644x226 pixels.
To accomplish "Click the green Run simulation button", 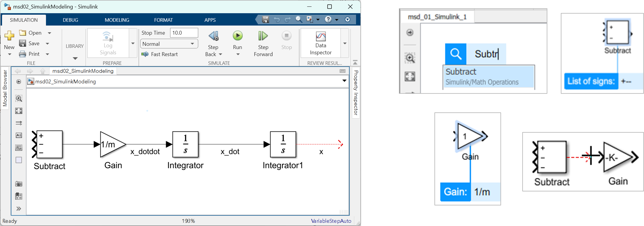I will point(237,36).
